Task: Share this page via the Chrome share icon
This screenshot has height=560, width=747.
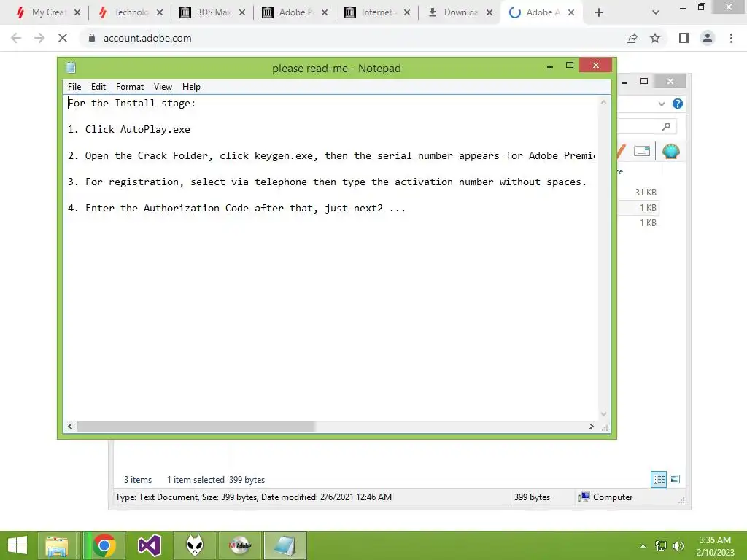Action: click(x=632, y=38)
